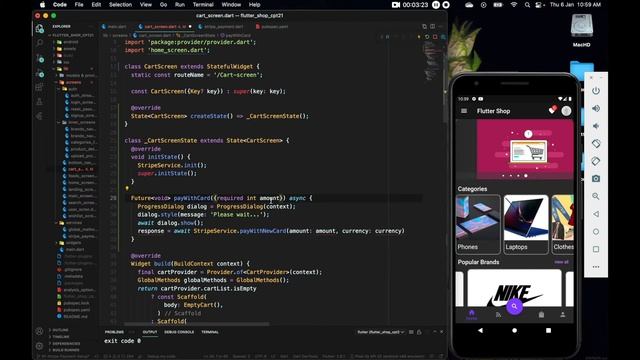Tap Android navigation back button

click(480, 330)
